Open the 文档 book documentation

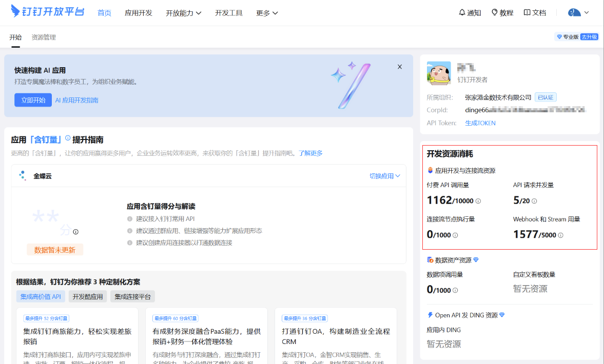[535, 13]
